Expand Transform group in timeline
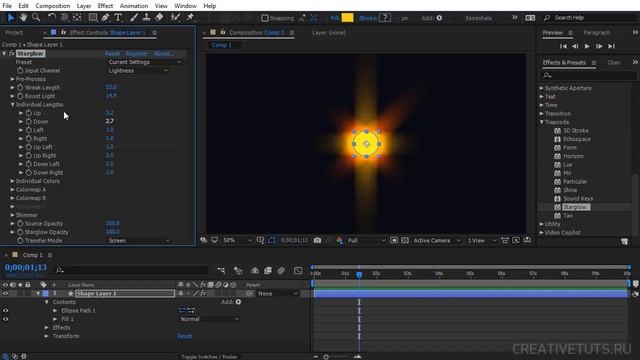The image size is (640, 360). 47,336
